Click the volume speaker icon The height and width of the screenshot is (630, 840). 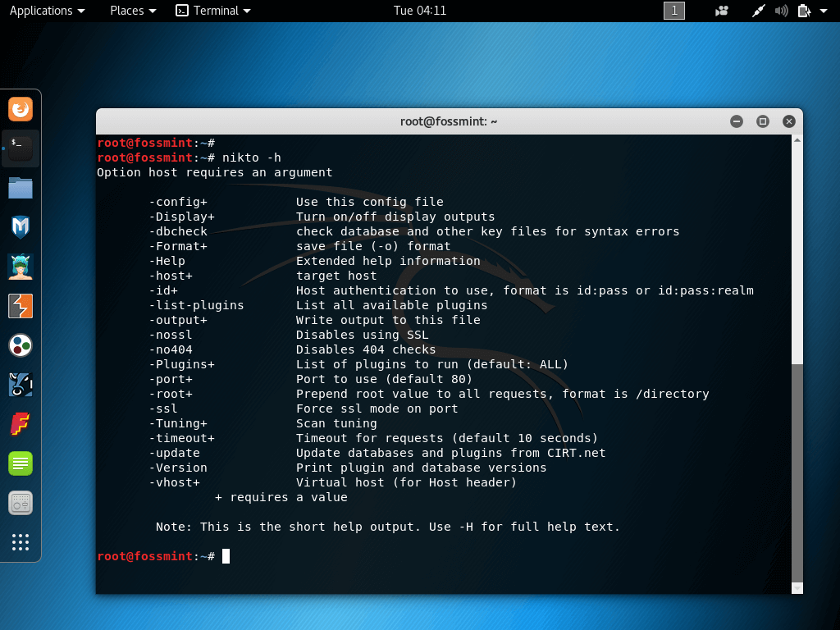tap(781, 11)
